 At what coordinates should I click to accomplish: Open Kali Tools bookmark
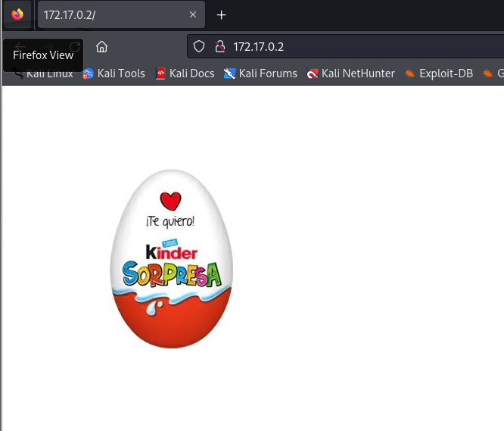point(114,73)
